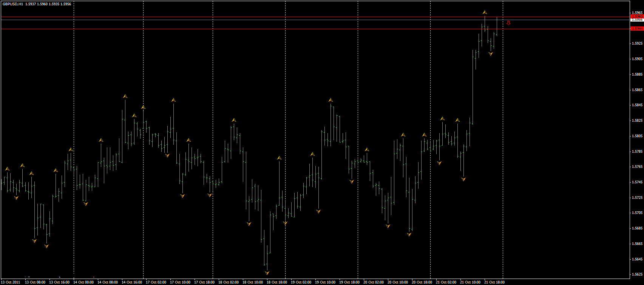Viewport: 644px width, 285px height.
Task: Click the 19 Oct 02:00 time label
Action: 301,282
